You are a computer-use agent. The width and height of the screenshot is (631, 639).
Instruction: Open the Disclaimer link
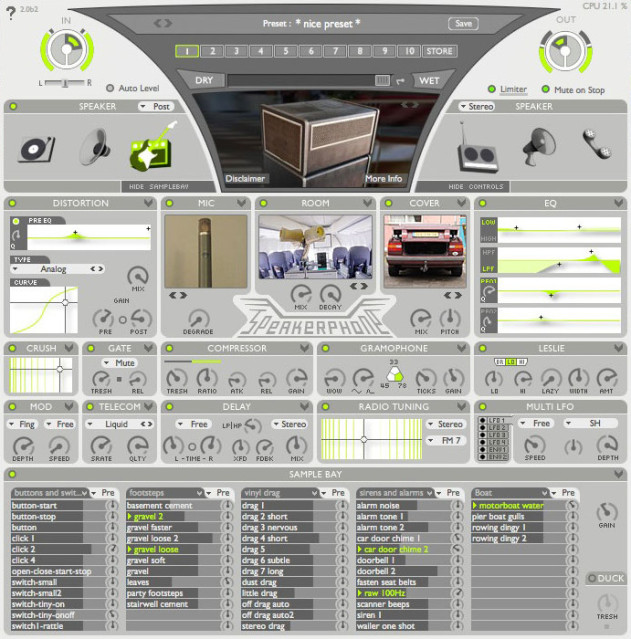point(245,178)
